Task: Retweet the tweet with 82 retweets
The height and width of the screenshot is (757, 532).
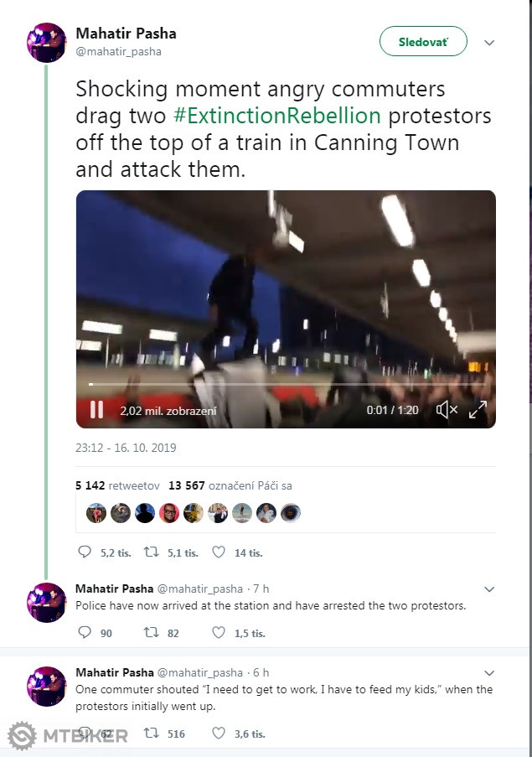Action: 152,632
